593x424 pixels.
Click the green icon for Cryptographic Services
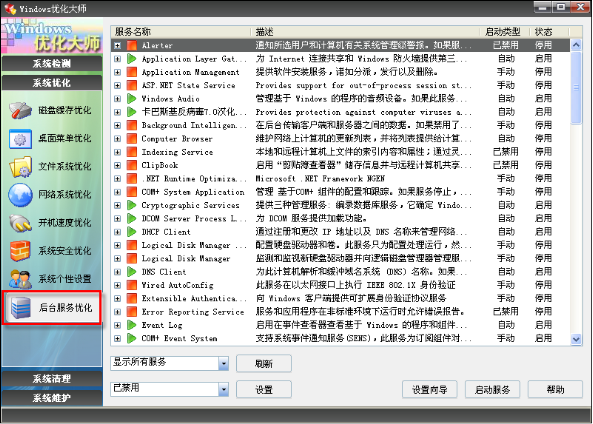point(131,205)
